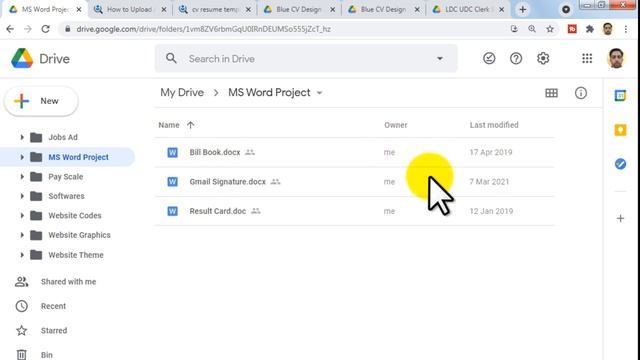Expand the Website Theme folder tree
This screenshot has height=360, width=640.
22,255
